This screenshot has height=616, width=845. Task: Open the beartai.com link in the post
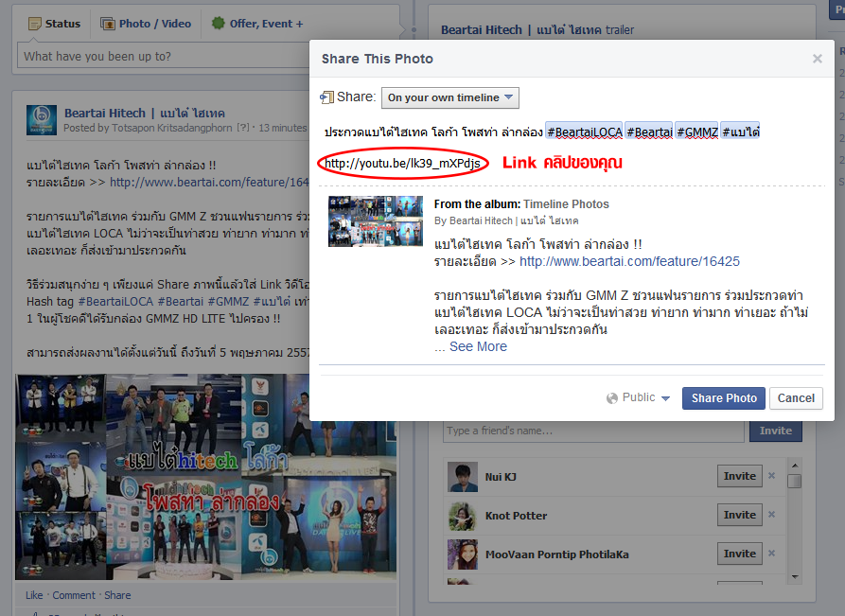coord(209,183)
